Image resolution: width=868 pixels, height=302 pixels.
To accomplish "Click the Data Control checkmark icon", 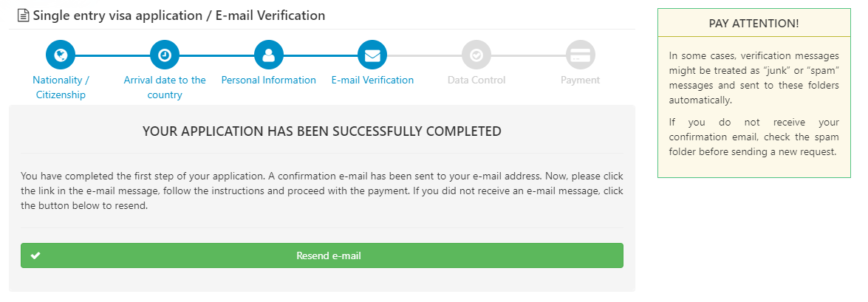I will [476, 55].
